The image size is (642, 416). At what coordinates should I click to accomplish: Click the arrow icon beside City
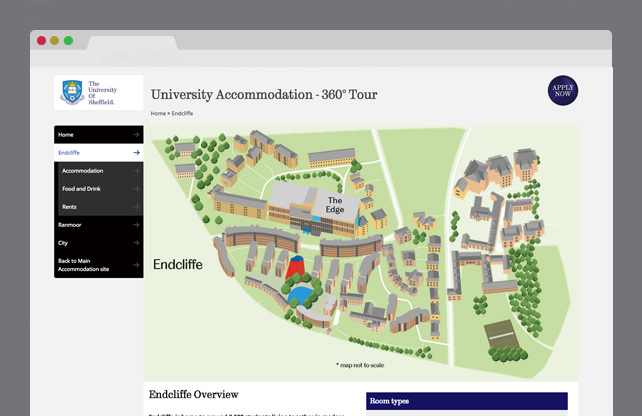pos(135,243)
